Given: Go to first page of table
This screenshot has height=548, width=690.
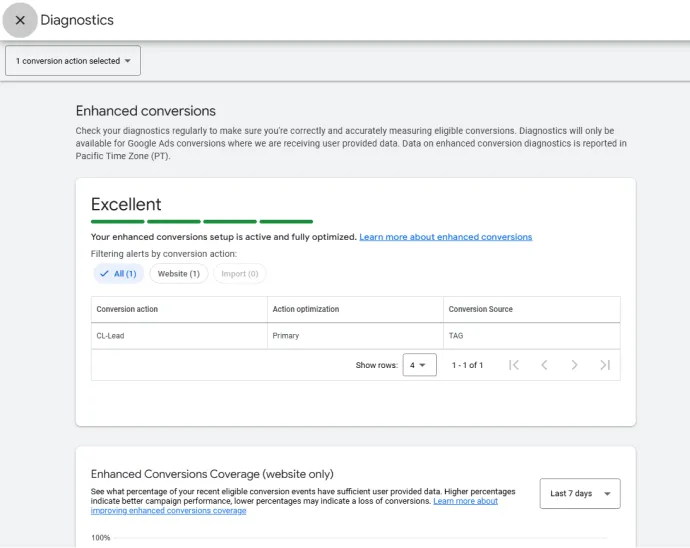Looking at the screenshot, I should pos(514,365).
